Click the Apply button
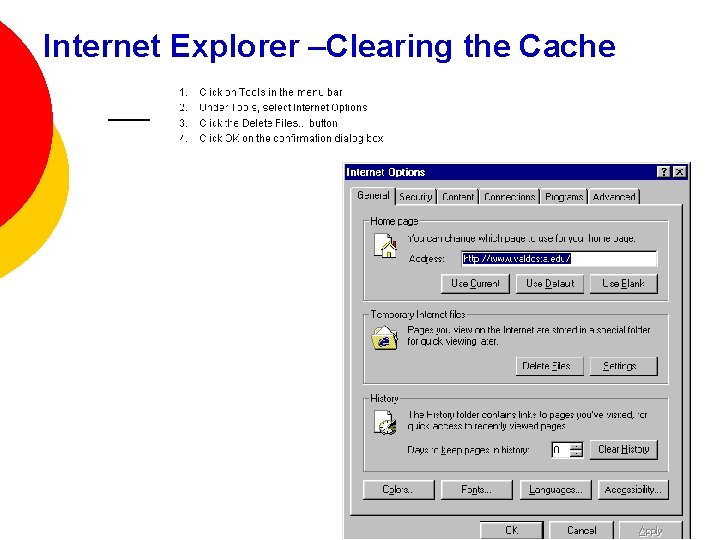Viewport: 720px width, 540px height. [x=651, y=530]
